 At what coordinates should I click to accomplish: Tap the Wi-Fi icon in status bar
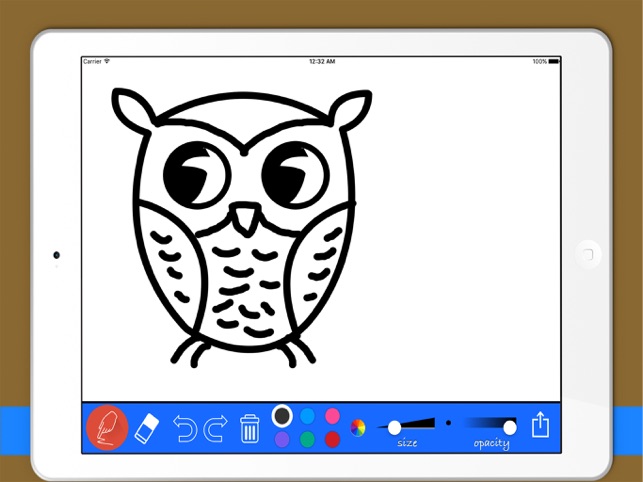pyautogui.click(x=107, y=61)
